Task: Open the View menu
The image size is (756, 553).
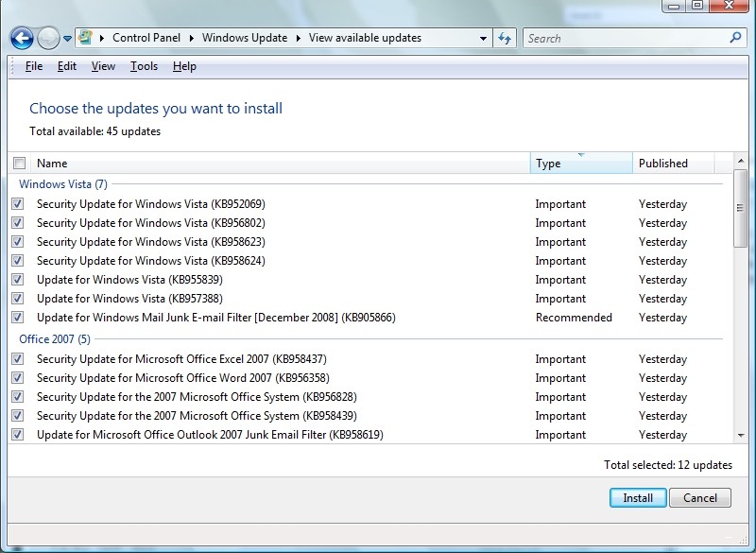Action: point(103,66)
